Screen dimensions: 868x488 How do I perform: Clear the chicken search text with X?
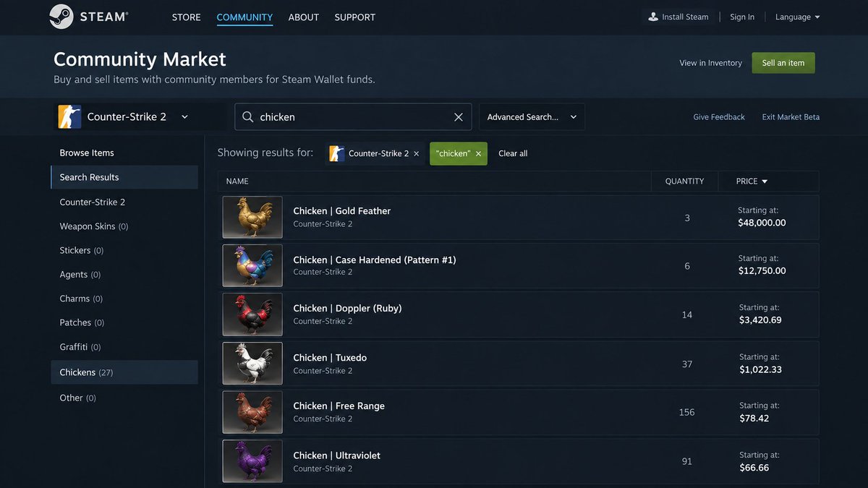[x=459, y=117]
